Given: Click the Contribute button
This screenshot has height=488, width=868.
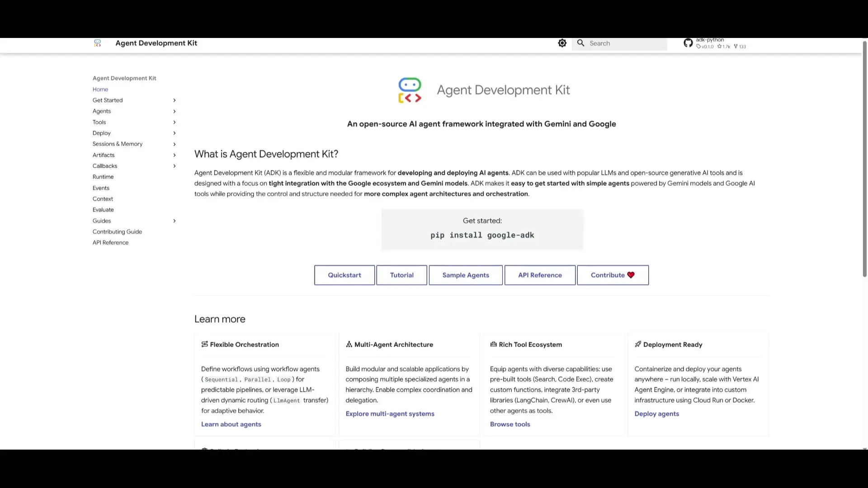Looking at the screenshot, I should pos(613,275).
